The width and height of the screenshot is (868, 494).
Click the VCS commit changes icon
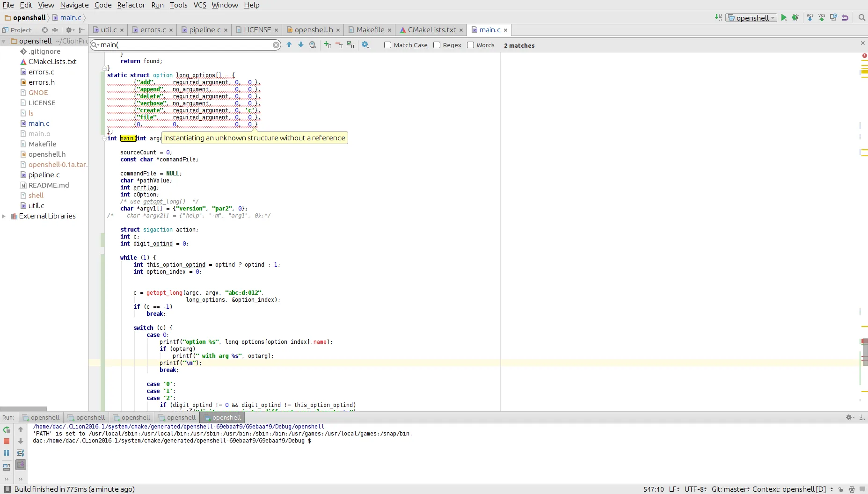822,18
